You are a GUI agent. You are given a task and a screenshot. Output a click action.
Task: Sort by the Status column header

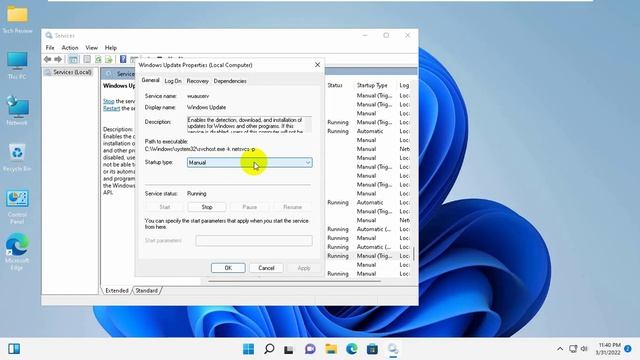click(335, 85)
